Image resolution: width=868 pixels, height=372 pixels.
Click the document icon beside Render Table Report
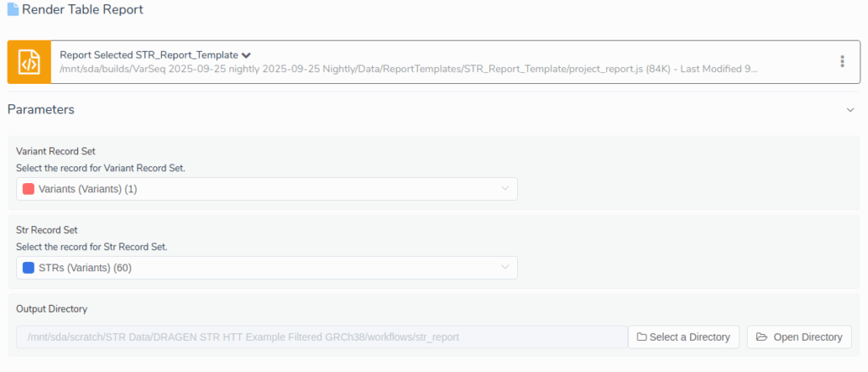click(13, 10)
